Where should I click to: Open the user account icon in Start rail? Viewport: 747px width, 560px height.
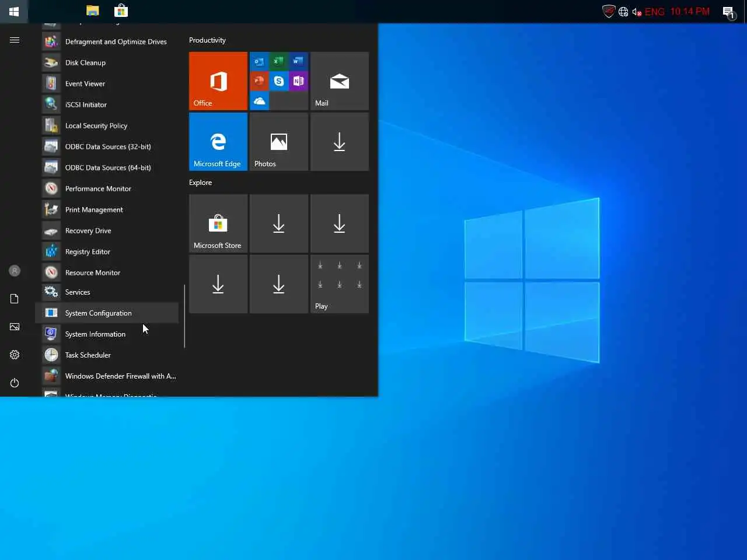pyautogui.click(x=15, y=271)
